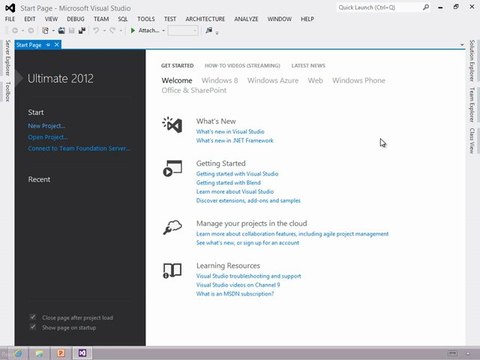Click the cloud wrench icon
Screen dimensions: 480x360
coord(172,227)
